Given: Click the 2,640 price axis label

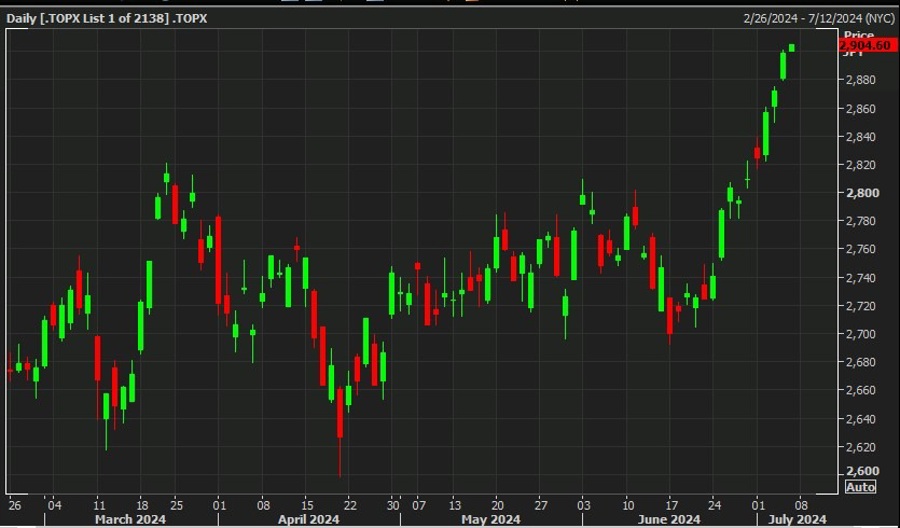Looking at the screenshot, I should (861, 419).
